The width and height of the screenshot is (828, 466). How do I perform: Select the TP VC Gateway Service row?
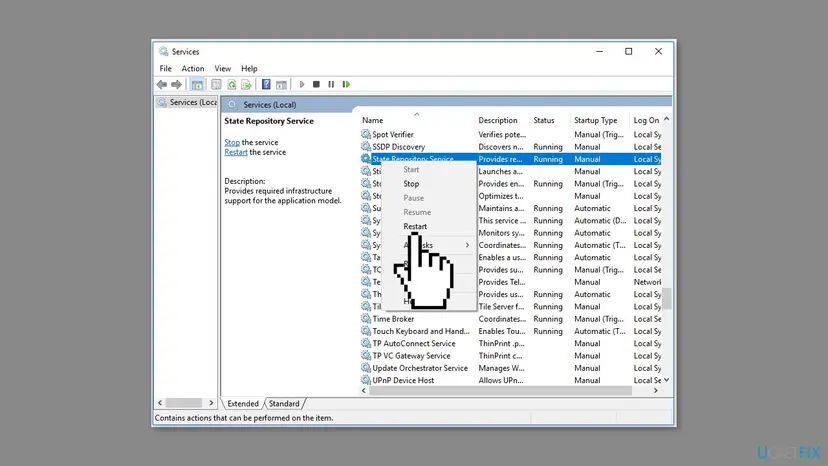click(x=511, y=356)
